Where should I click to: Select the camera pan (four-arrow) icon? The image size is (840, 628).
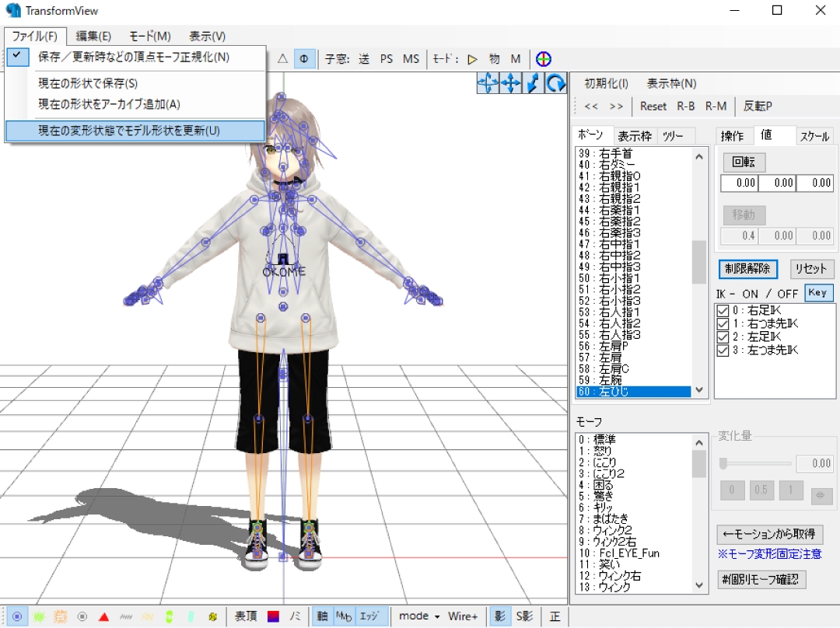tap(509, 84)
